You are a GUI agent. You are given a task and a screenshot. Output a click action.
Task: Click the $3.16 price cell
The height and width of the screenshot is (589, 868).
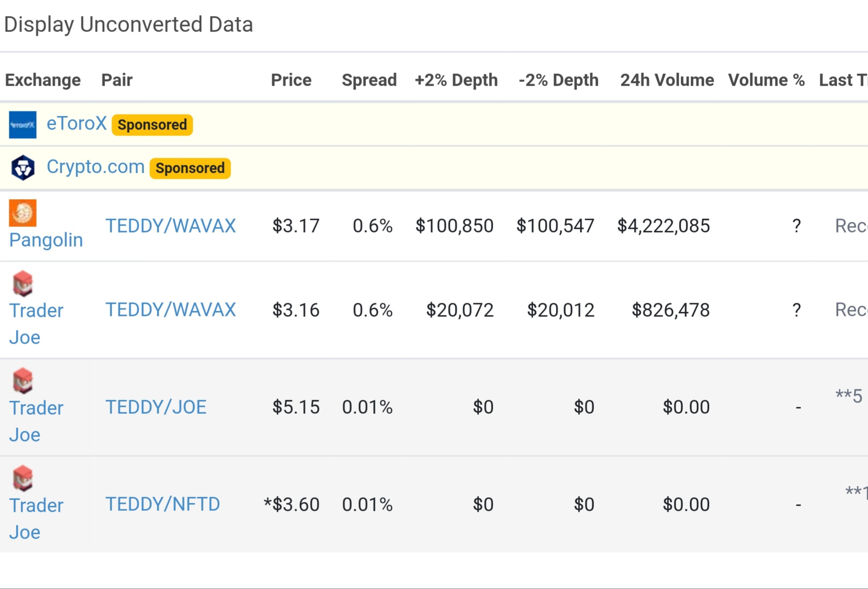(296, 310)
